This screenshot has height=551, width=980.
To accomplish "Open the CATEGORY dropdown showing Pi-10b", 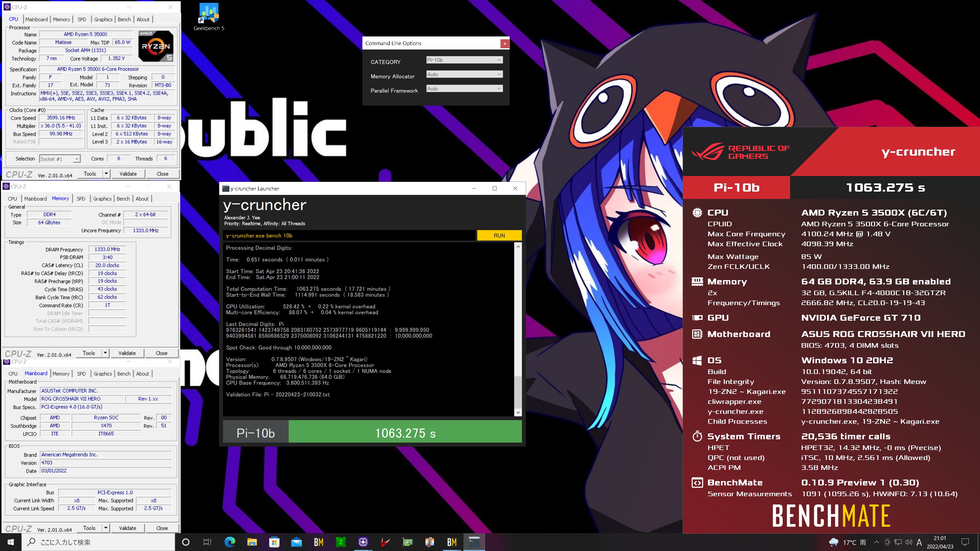I will tap(464, 60).
